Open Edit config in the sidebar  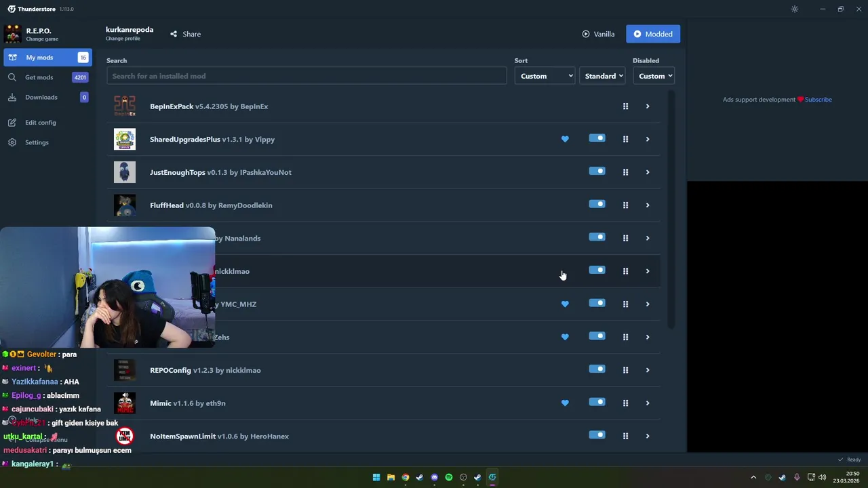click(x=47, y=123)
